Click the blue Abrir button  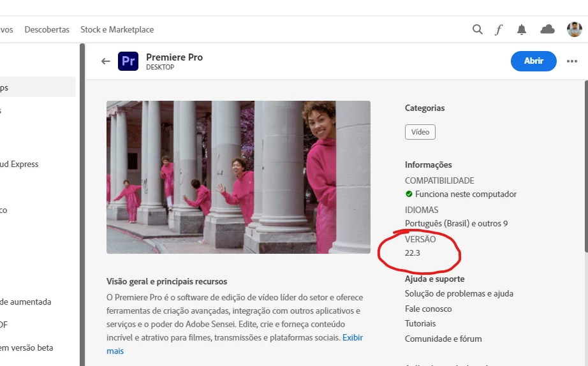pyautogui.click(x=534, y=61)
